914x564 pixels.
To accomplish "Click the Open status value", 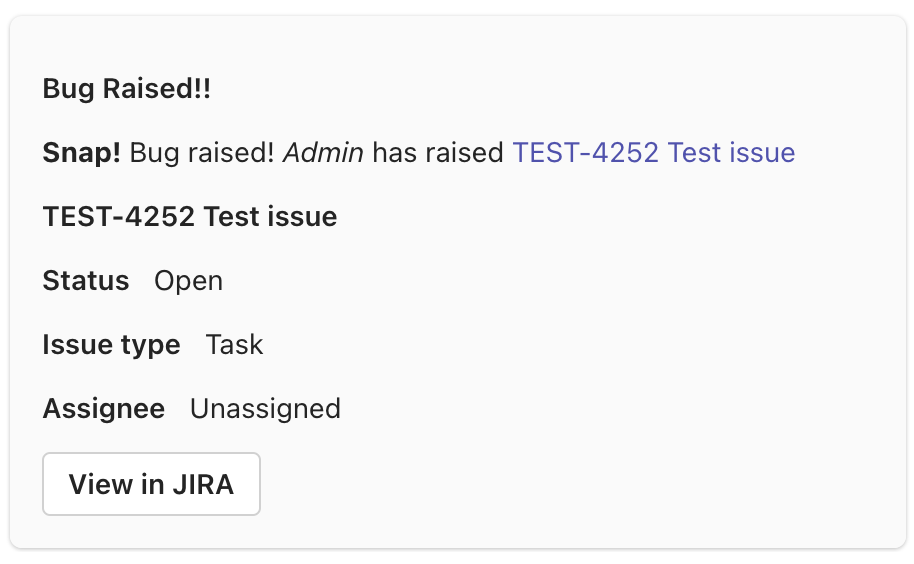I will (188, 281).
